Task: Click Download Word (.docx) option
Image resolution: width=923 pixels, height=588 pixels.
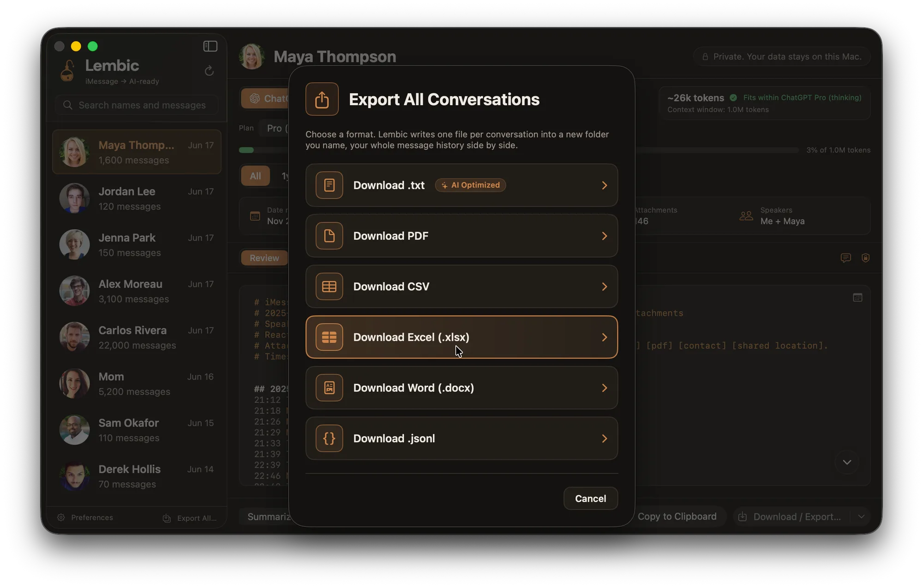Action: click(461, 388)
